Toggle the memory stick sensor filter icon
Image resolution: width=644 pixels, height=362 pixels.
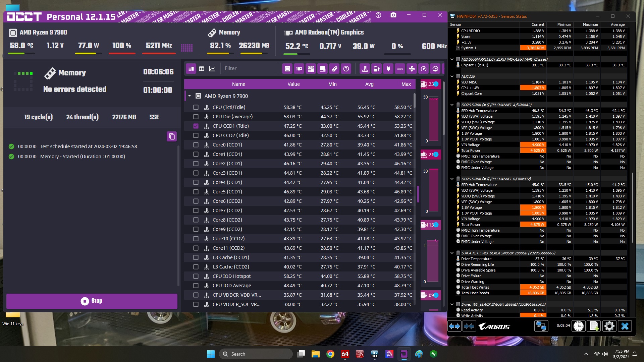coord(334,69)
